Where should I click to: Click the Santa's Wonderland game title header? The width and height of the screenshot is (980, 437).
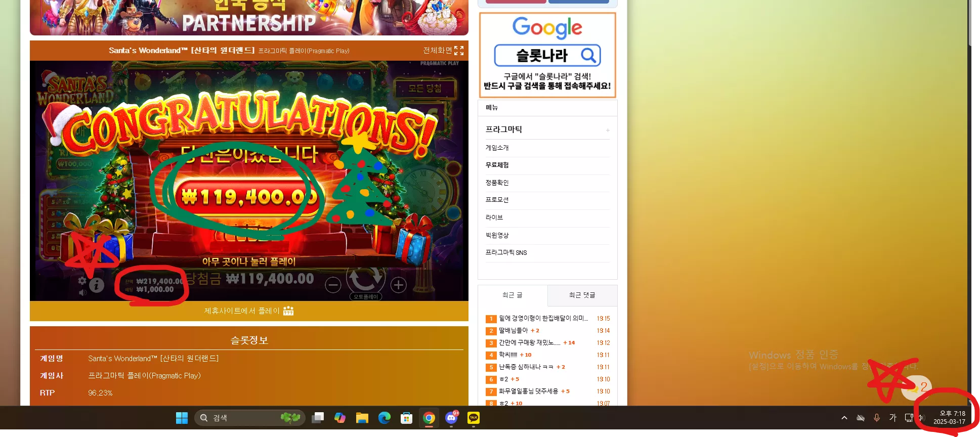(x=181, y=51)
